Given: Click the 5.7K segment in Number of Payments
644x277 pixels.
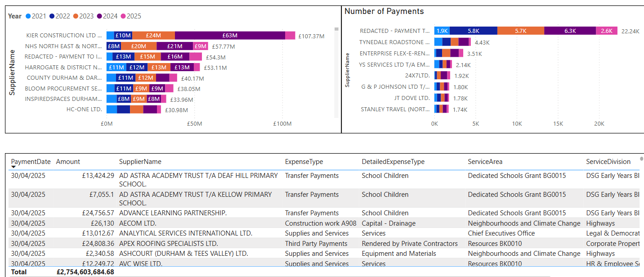Looking at the screenshot, I should pyautogui.click(x=521, y=31).
